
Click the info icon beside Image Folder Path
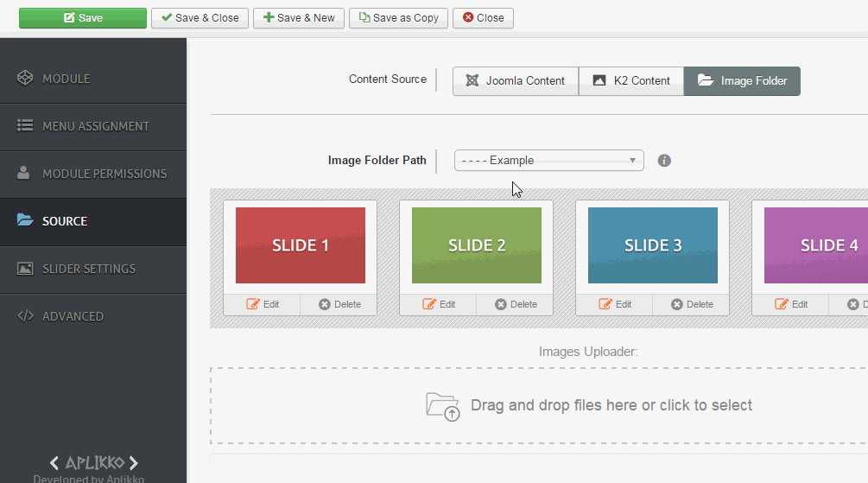coord(664,161)
